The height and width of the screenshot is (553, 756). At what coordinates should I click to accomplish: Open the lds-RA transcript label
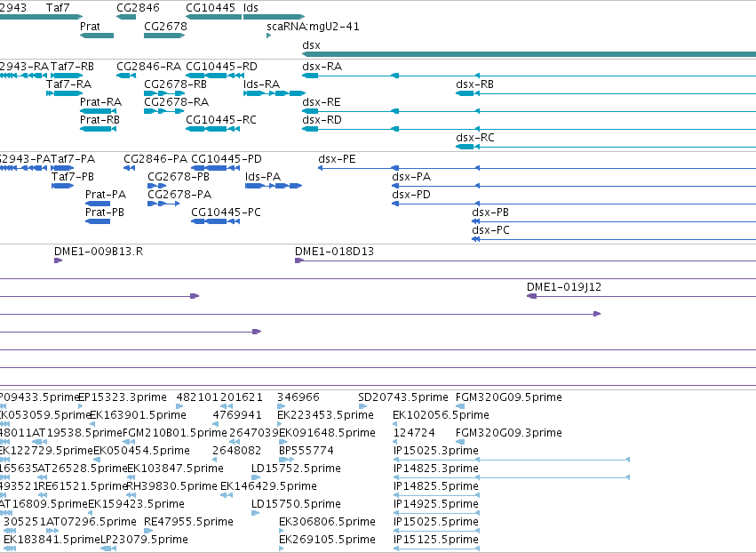tap(262, 84)
